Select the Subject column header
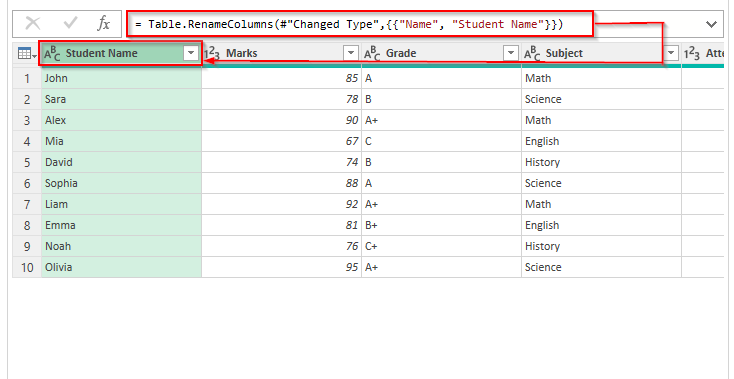The height and width of the screenshot is (379, 734). [602, 54]
